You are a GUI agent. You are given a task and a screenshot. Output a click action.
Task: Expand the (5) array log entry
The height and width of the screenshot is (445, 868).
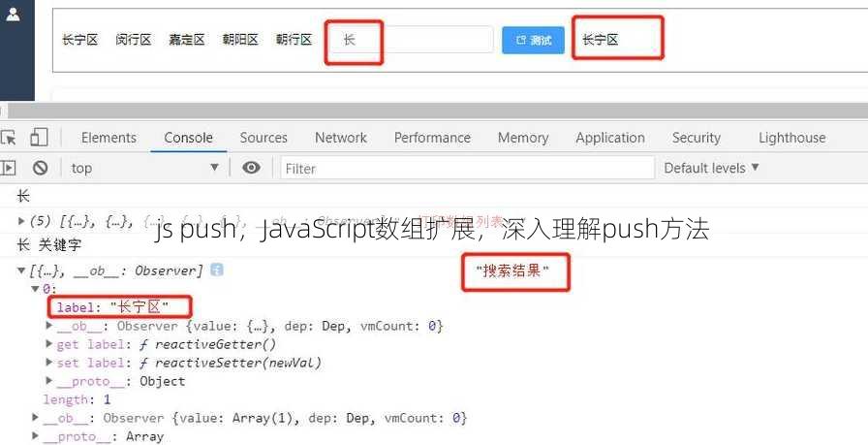point(21,221)
